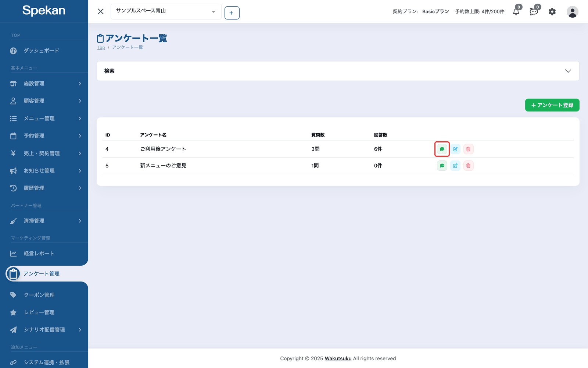Click the メニュー管理 list icon
The width and height of the screenshot is (588, 368).
[x=13, y=118]
